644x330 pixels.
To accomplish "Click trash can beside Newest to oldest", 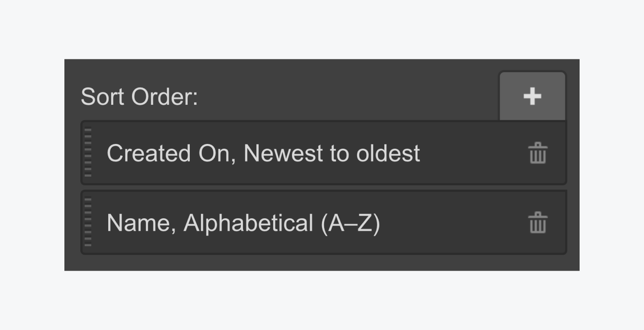I will (x=538, y=153).
